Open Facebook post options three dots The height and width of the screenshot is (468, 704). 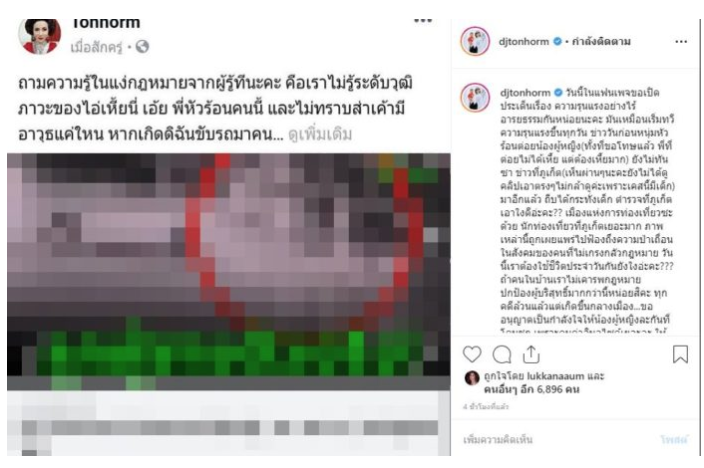click(422, 21)
